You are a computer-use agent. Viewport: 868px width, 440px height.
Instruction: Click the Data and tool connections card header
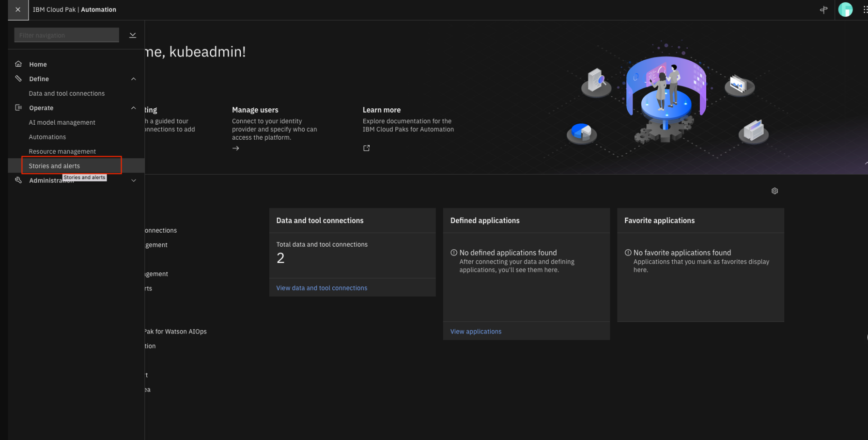pyautogui.click(x=352, y=220)
